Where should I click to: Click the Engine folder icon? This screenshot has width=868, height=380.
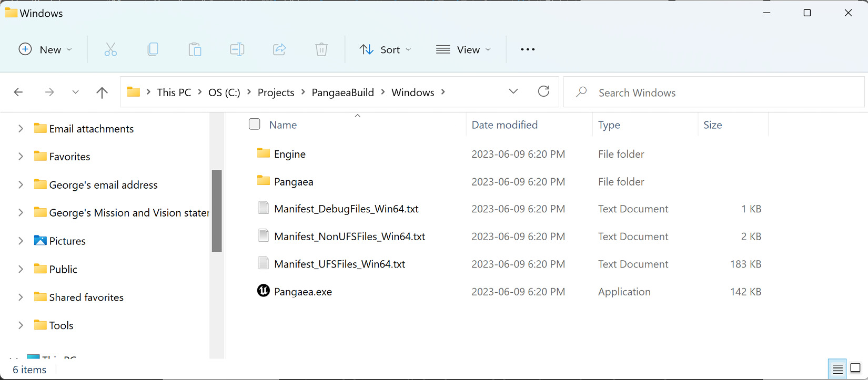coord(264,153)
